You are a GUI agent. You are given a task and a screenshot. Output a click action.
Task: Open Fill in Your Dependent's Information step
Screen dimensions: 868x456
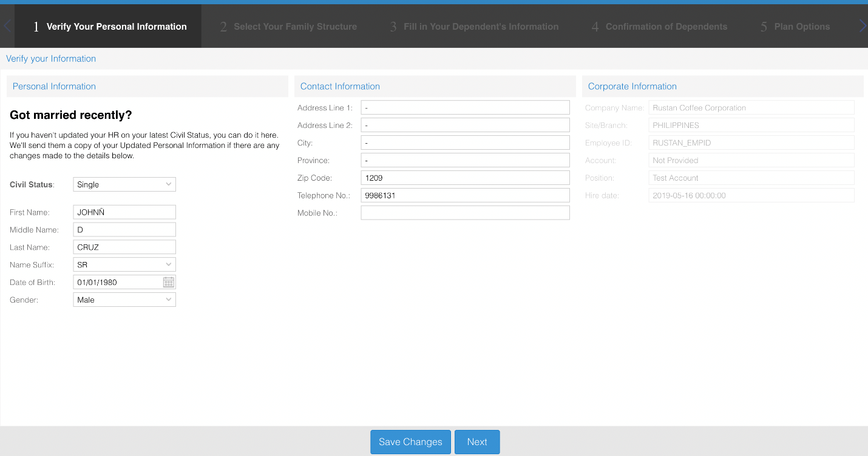pyautogui.click(x=474, y=27)
